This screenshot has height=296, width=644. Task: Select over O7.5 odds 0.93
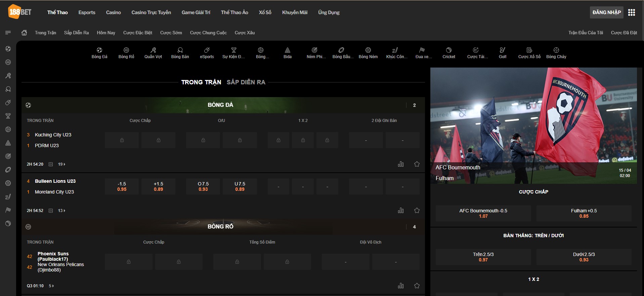[203, 186]
